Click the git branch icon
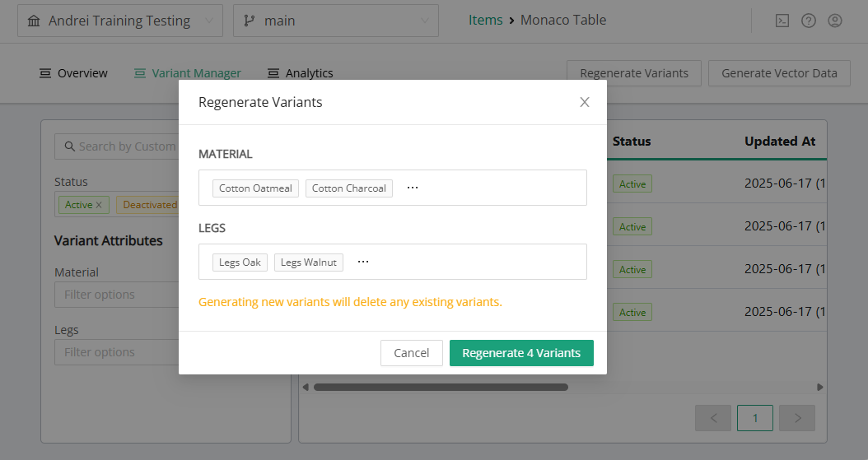 click(249, 21)
